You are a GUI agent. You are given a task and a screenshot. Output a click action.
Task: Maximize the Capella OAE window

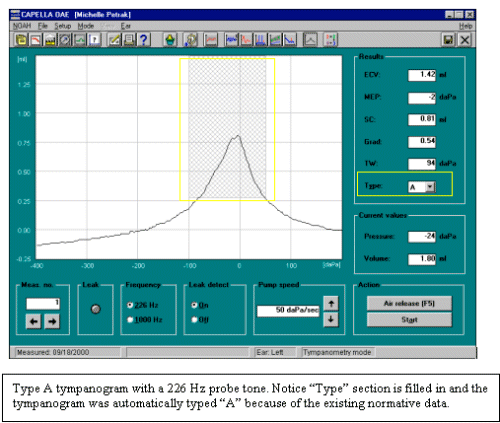pyautogui.click(x=459, y=15)
